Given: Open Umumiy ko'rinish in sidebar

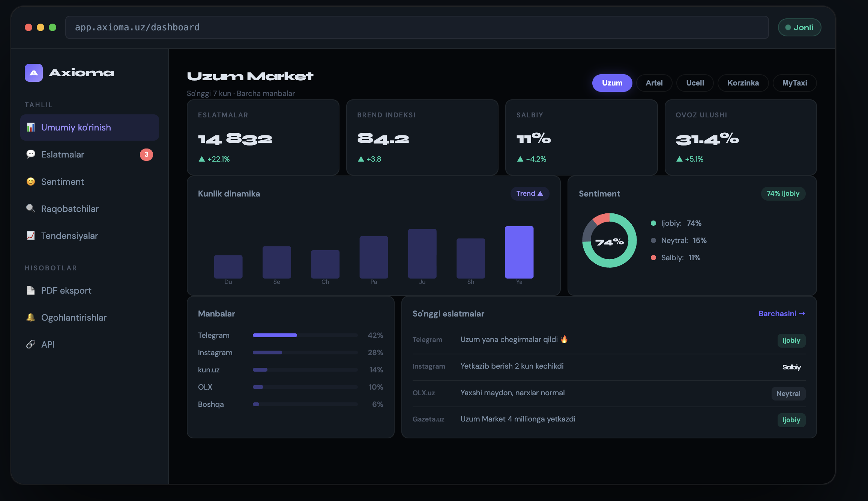Looking at the screenshot, I should pos(90,127).
